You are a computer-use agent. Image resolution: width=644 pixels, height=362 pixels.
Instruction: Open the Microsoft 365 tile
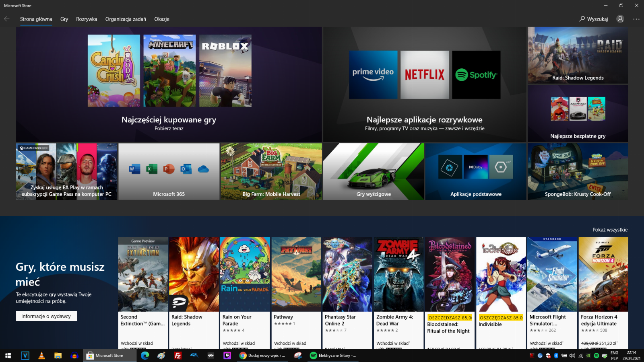tap(169, 172)
